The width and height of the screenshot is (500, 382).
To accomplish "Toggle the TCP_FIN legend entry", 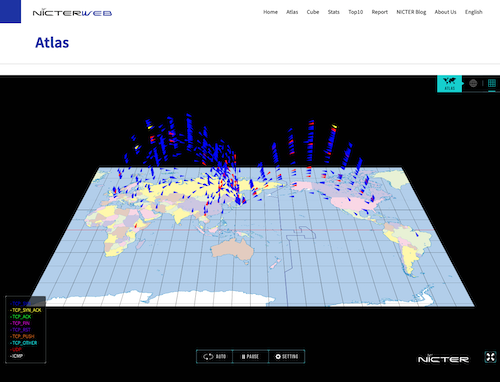I will pos(20,323).
